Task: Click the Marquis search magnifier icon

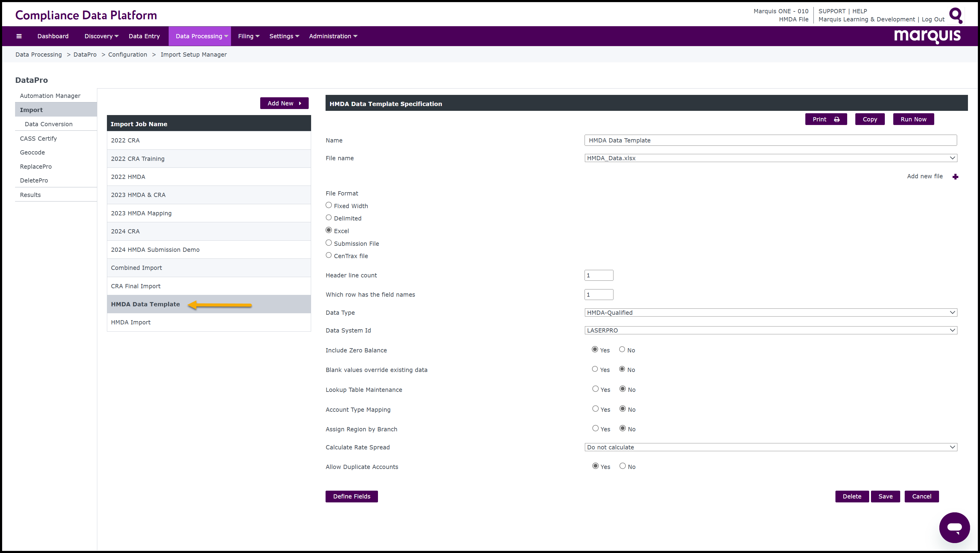Action: [x=956, y=15]
